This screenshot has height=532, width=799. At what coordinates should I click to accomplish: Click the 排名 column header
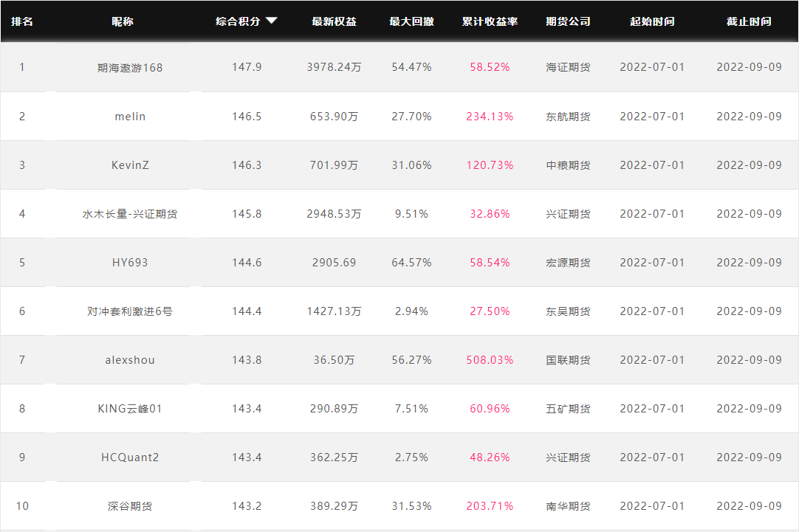(x=22, y=21)
